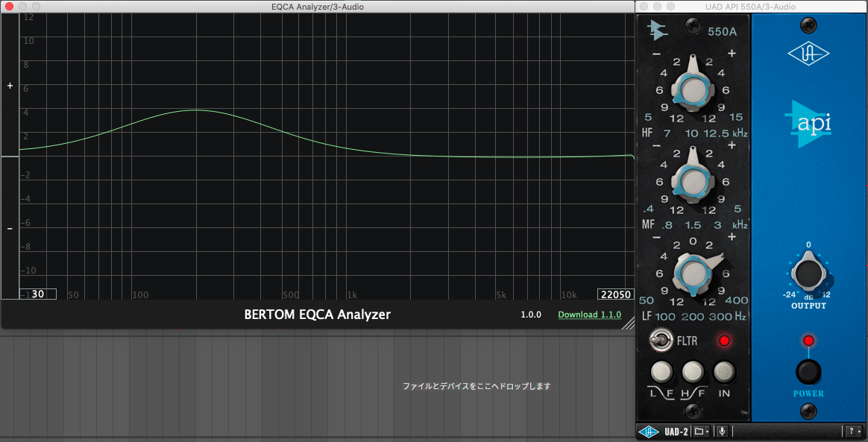Click the UAD-2 label in the plugin toolbar
868x442 pixels.
point(676,431)
